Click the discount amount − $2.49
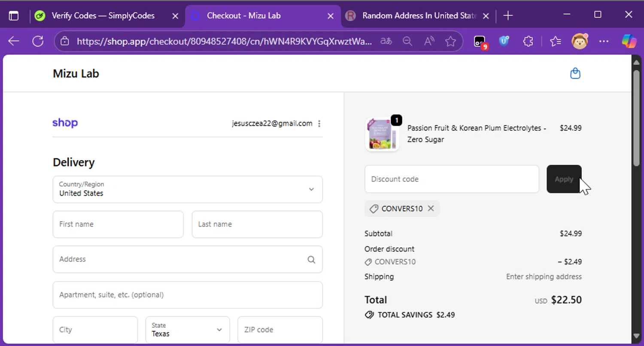 (x=570, y=262)
